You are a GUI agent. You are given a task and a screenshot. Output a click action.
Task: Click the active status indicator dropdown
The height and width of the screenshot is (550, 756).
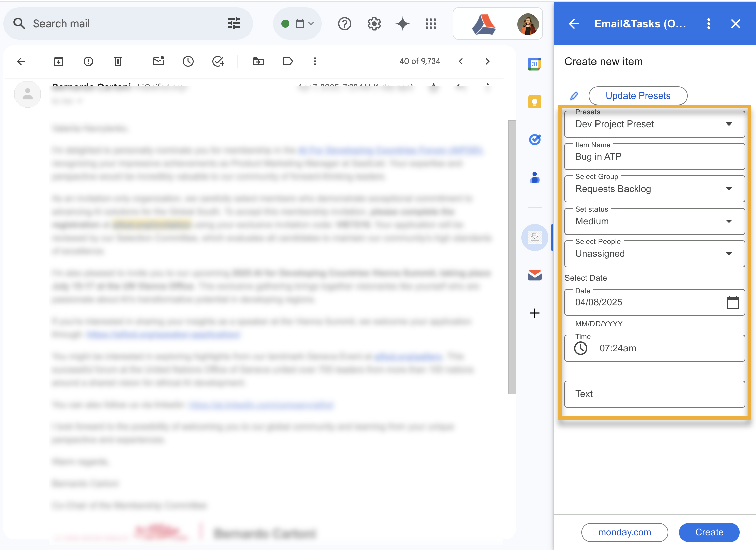(x=297, y=24)
